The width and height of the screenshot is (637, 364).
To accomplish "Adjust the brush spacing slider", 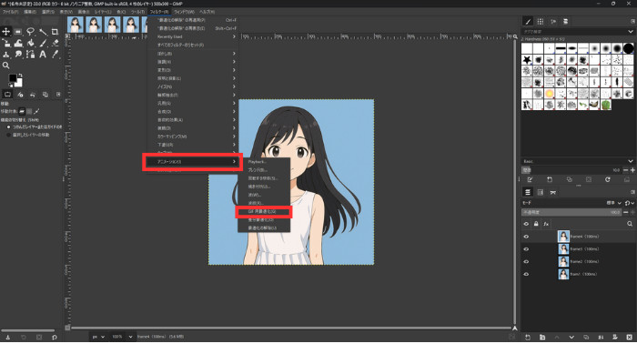I will [571, 170].
